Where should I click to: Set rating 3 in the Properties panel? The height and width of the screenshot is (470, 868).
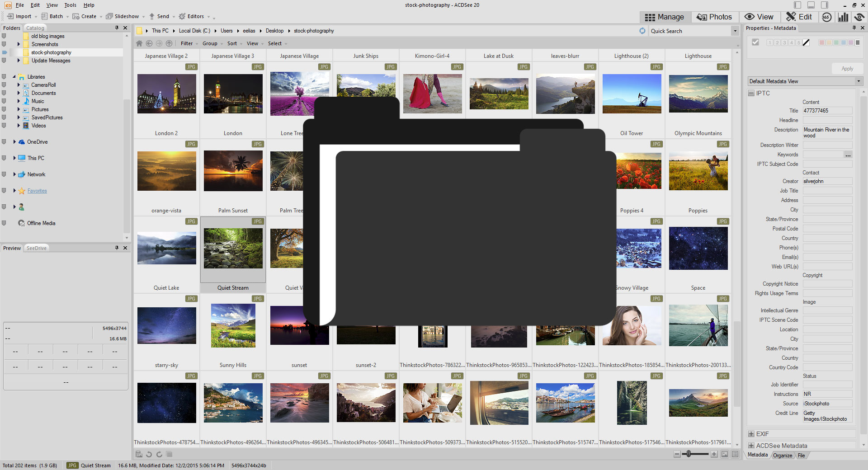pos(784,42)
